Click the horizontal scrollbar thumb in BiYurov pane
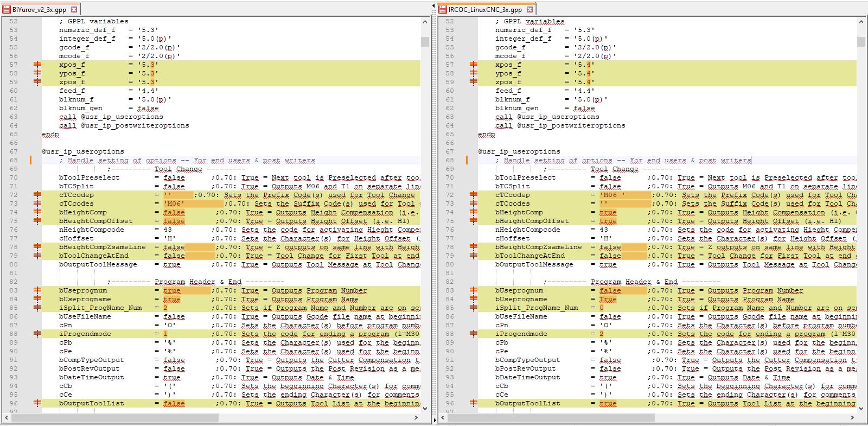The image size is (868, 426). coord(115,418)
